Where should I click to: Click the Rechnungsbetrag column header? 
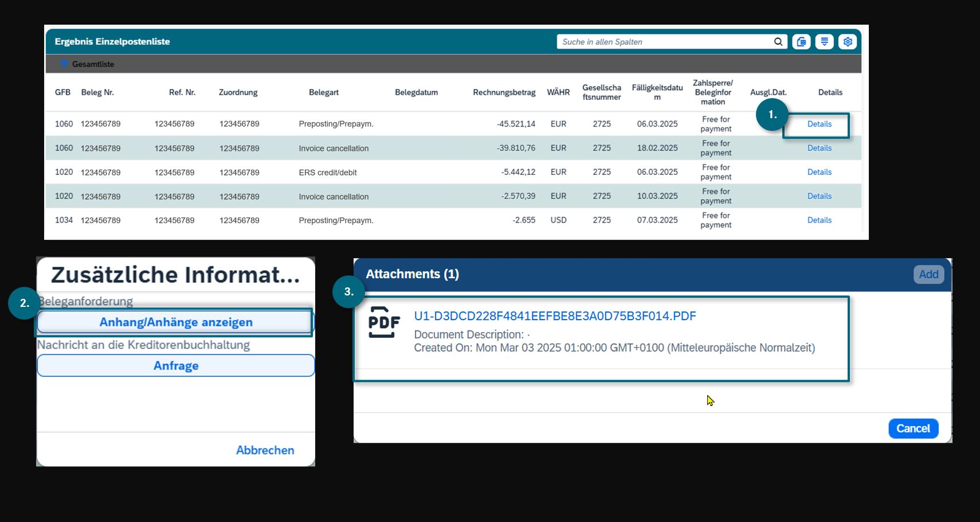(x=504, y=92)
